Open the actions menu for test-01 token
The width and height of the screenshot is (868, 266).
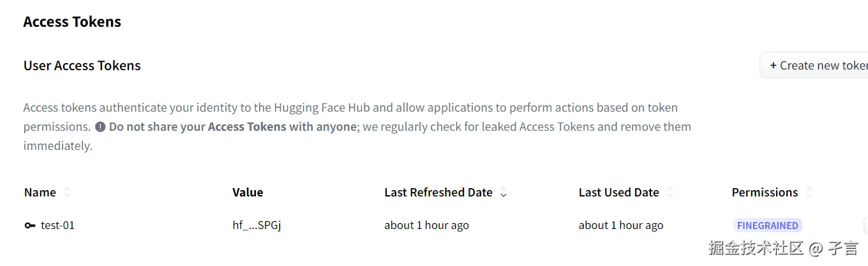point(865,225)
